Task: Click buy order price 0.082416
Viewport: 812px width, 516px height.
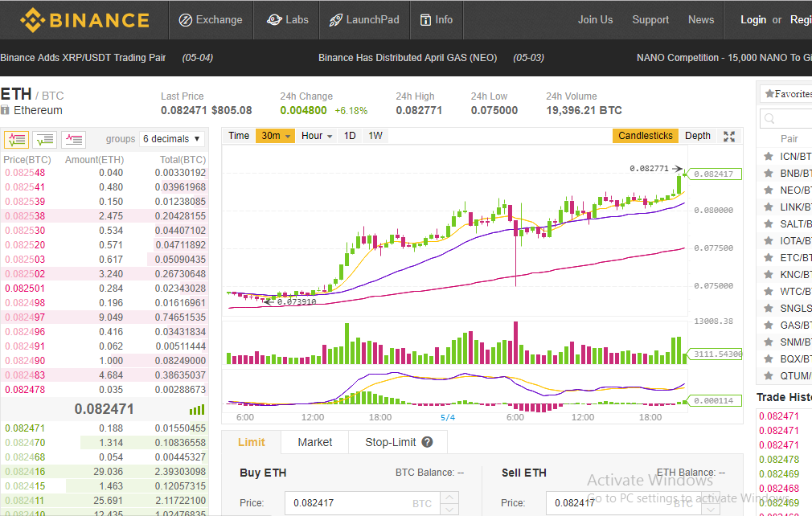Action: coord(25,472)
